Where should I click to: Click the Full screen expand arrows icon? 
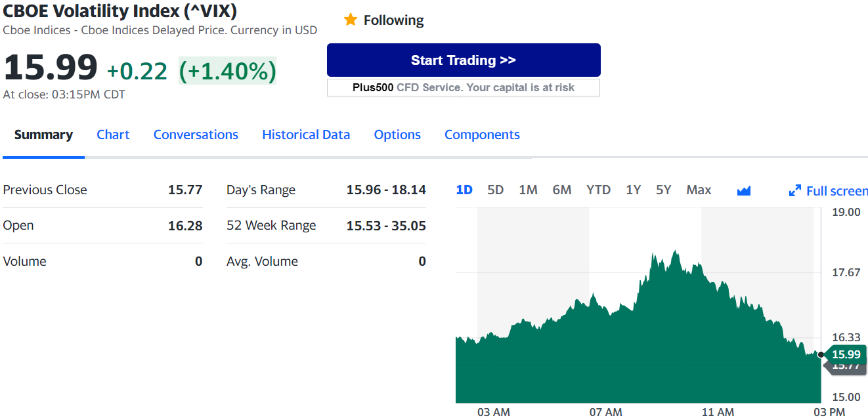click(x=794, y=191)
